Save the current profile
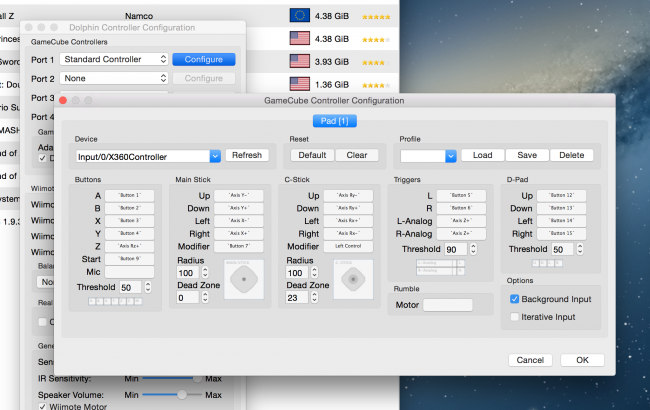 point(527,155)
